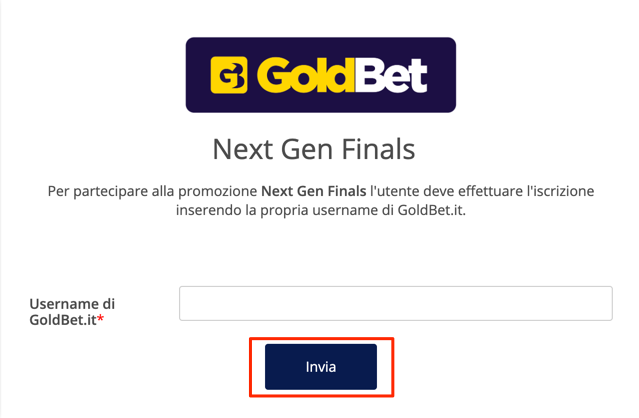Submit the form with Invia button
The width and height of the screenshot is (639, 418).
(321, 367)
